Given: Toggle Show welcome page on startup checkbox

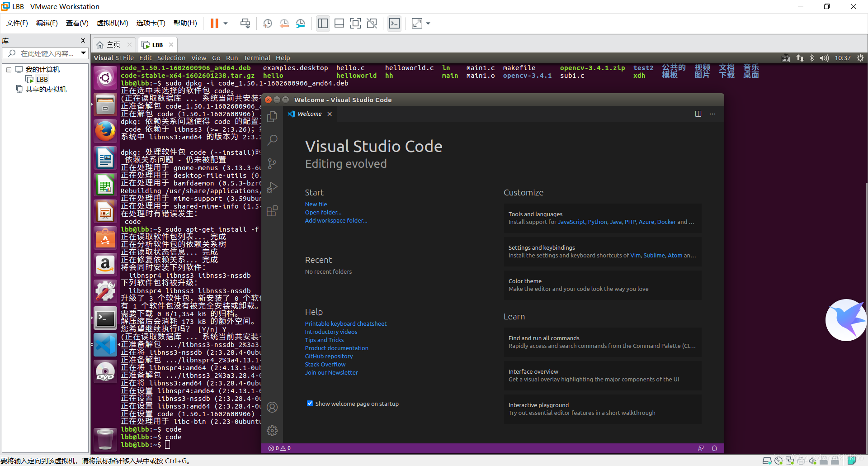Looking at the screenshot, I should [310, 404].
